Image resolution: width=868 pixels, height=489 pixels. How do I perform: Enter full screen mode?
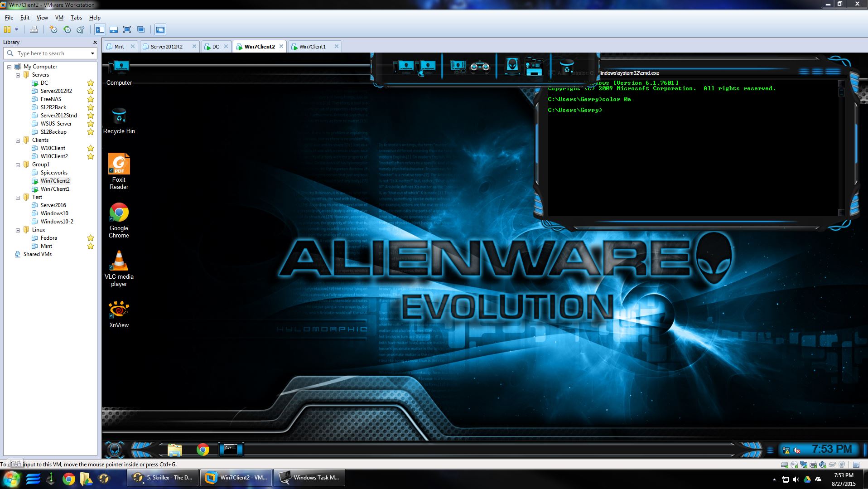tap(127, 29)
